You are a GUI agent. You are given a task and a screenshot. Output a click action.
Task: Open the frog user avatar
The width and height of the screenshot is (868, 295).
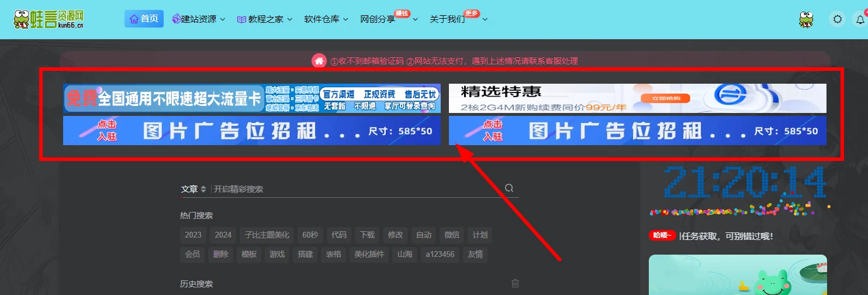[x=807, y=19]
